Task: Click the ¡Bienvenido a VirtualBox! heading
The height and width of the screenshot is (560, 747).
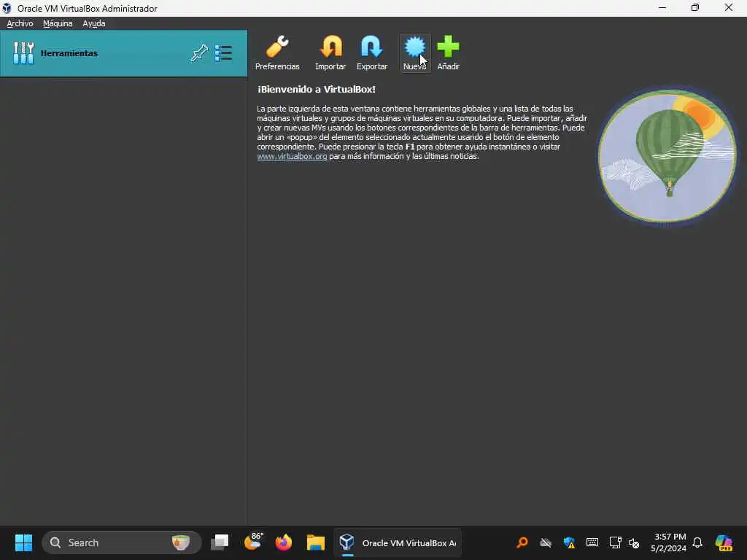Action: pyautogui.click(x=317, y=89)
